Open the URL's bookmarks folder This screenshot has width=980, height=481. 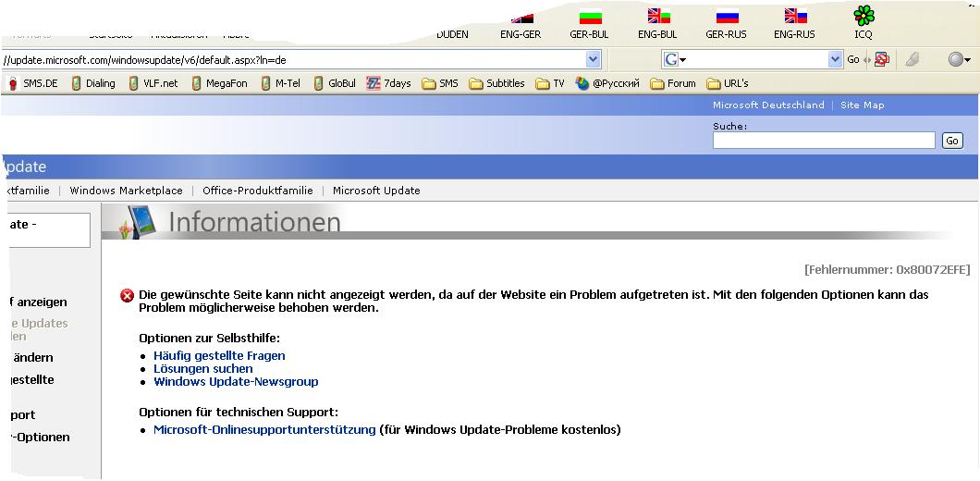pos(728,83)
